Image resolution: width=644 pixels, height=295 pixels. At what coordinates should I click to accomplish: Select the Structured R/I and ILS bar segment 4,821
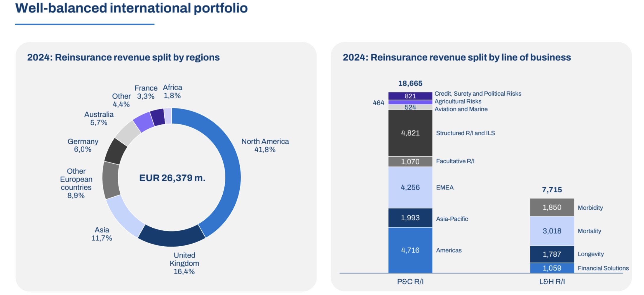[410, 133]
